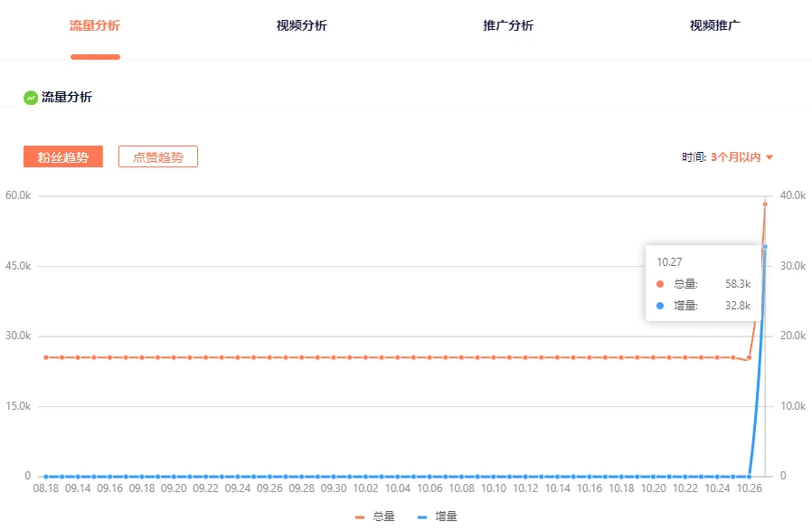Switch to 点赞趋势 trend view

[x=158, y=156]
